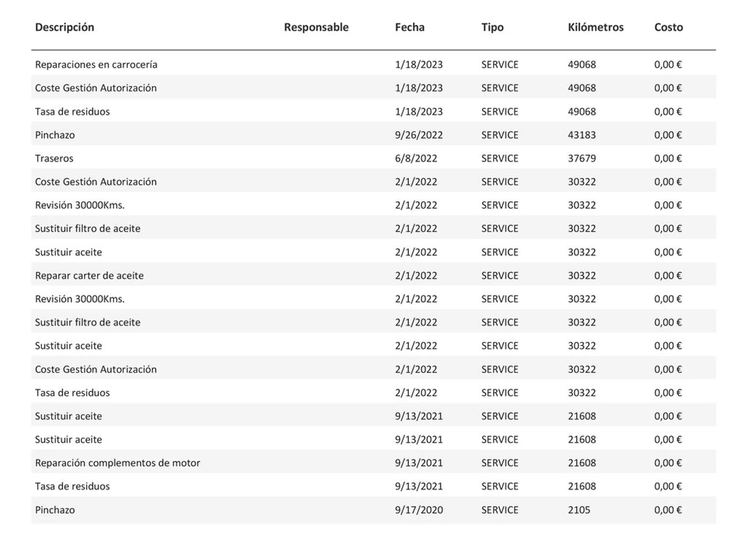The width and height of the screenshot is (747, 560).
Task: Click Reparar carter de aceite entry
Action: click(x=373, y=275)
